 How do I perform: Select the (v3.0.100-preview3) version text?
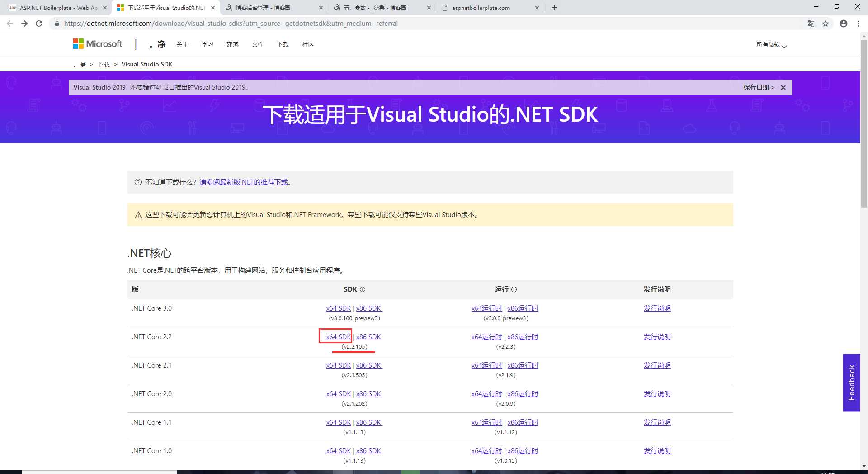[x=354, y=318]
